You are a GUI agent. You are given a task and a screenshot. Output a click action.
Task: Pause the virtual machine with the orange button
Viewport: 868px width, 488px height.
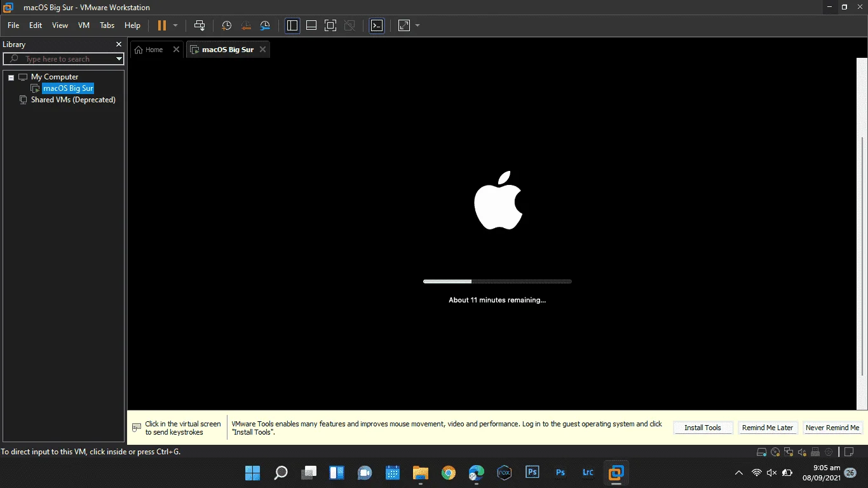pos(161,25)
